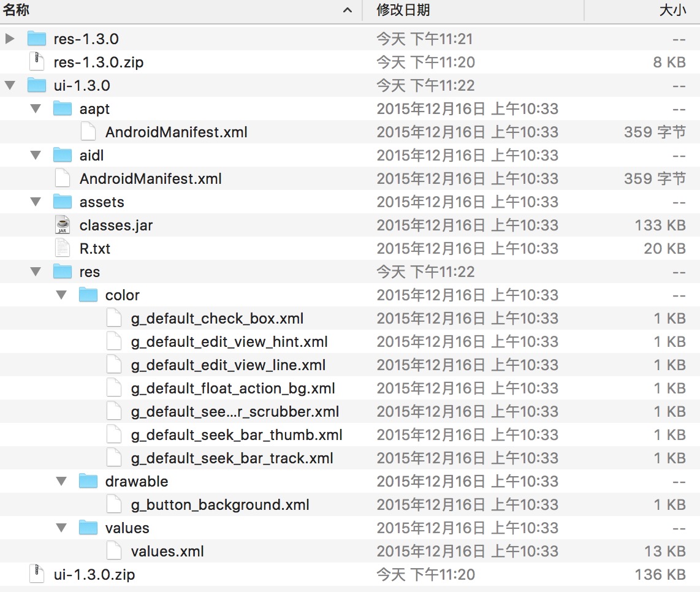Select the drawable folder name
This screenshot has width=700, height=592.
tap(137, 481)
